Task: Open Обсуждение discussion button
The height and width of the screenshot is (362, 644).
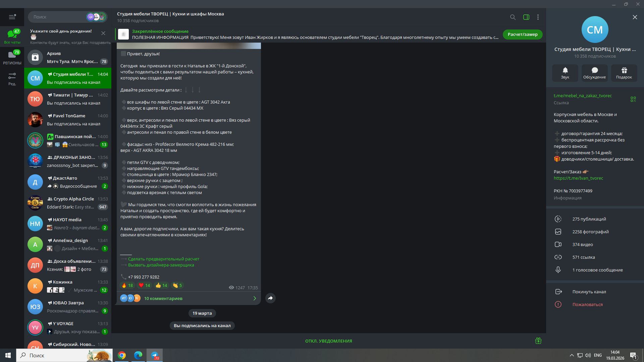Action: click(x=594, y=73)
